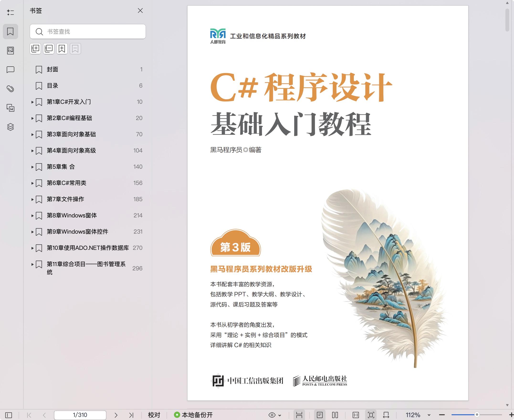The width and height of the screenshot is (514, 420).
Task: Open the attachments paperclip icon
Action: point(10,89)
